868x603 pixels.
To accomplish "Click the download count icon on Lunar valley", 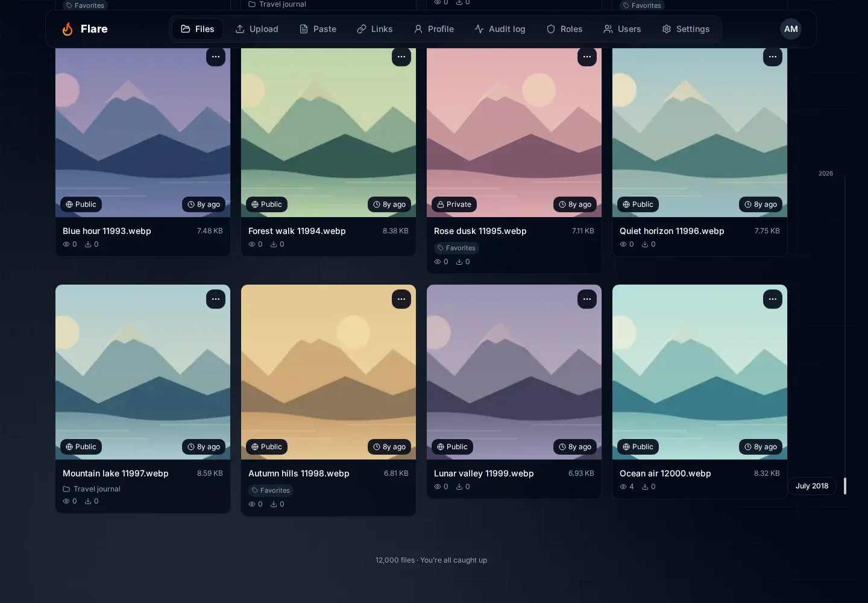I will [x=459, y=487].
